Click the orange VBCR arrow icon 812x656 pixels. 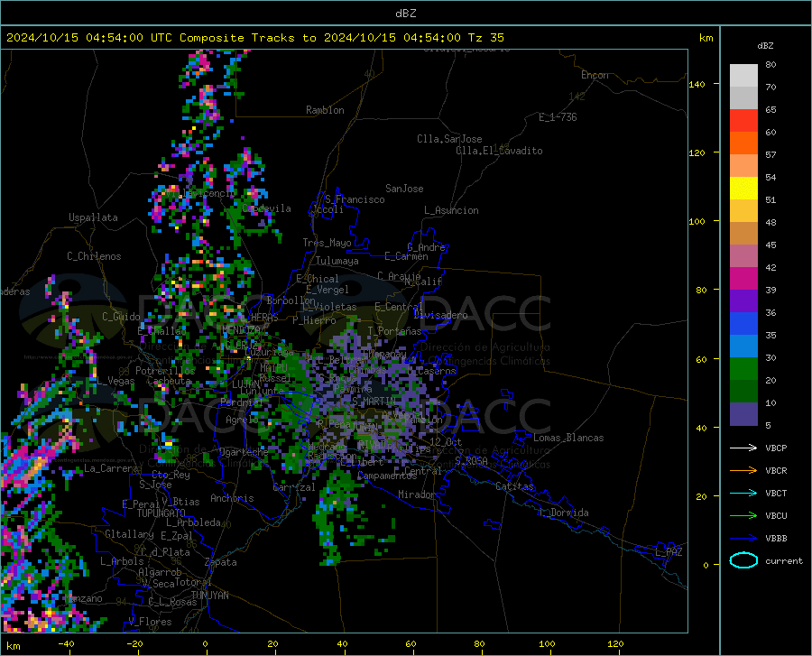[743, 470]
